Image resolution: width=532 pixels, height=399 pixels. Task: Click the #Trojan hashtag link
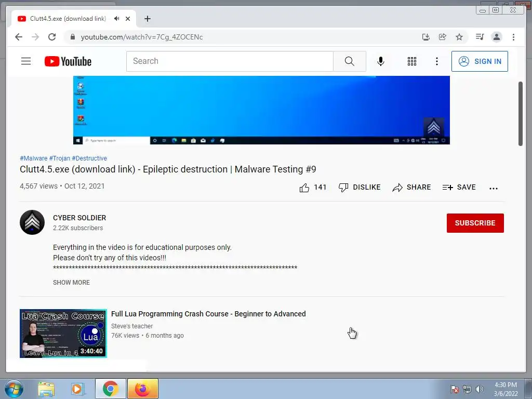tap(59, 158)
